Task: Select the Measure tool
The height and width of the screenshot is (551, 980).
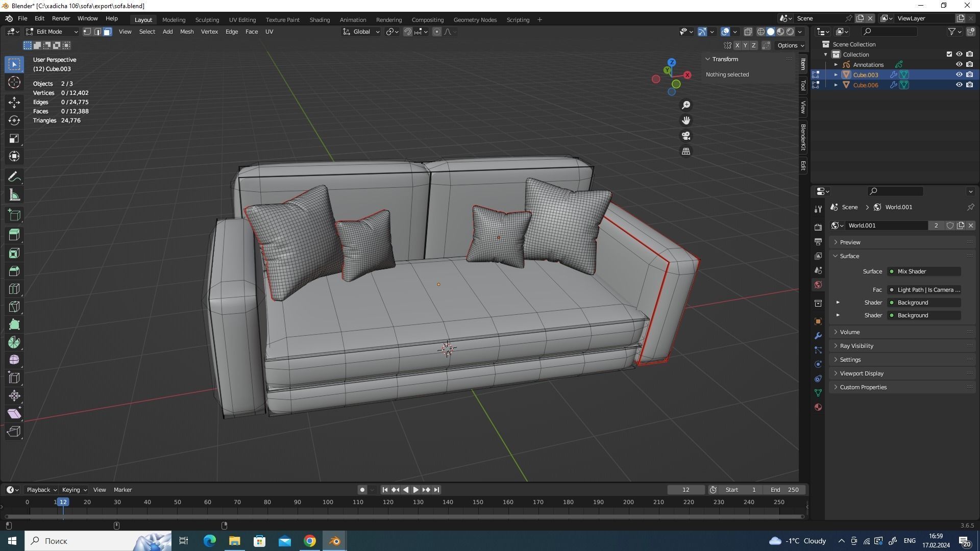Action: (14, 195)
